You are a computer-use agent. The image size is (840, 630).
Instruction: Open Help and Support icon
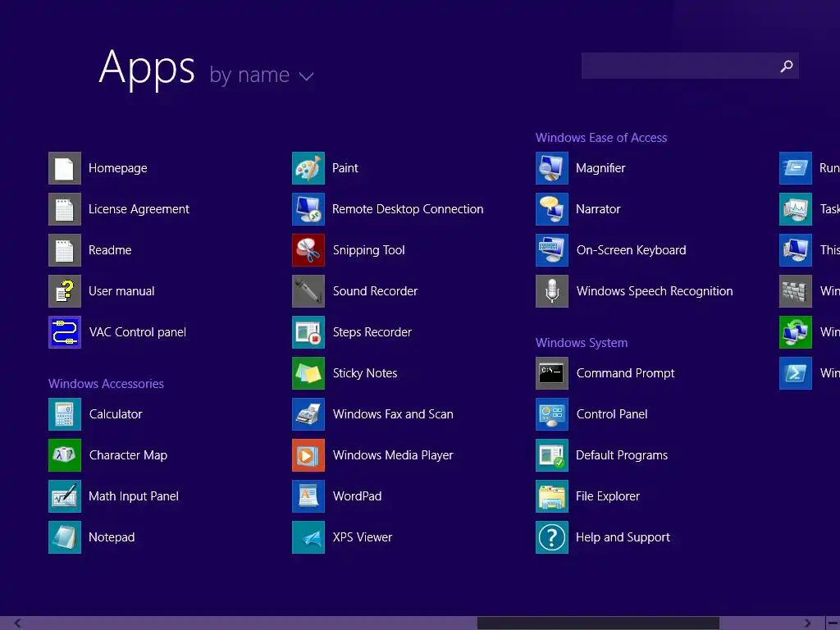pyautogui.click(x=552, y=537)
